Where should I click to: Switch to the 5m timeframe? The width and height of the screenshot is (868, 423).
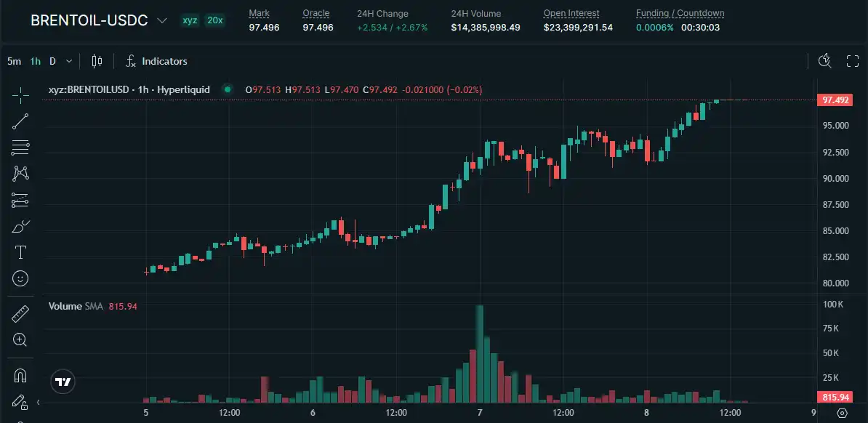pos(14,61)
